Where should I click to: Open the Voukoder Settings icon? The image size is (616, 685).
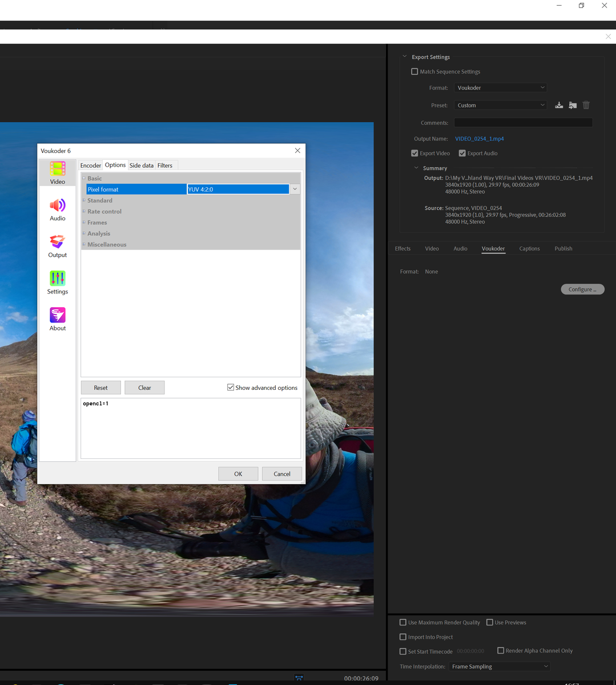pyautogui.click(x=57, y=282)
